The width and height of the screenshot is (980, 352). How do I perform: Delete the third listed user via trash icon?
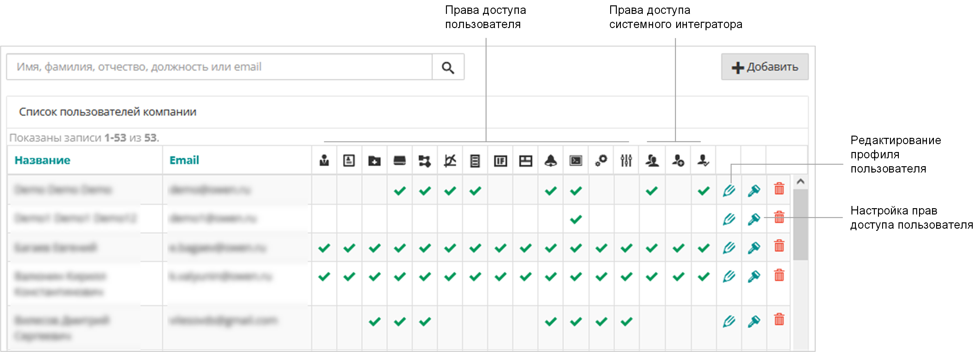click(779, 246)
